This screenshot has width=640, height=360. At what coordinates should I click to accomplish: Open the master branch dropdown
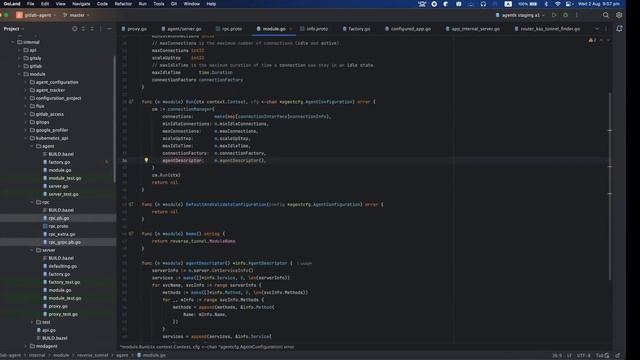(76, 15)
